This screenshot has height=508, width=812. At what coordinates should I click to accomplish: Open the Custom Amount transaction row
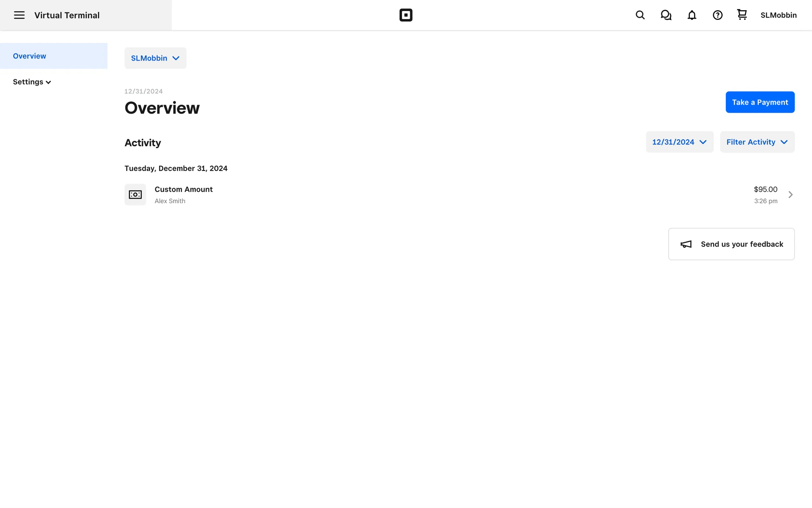click(x=423, y=195)
